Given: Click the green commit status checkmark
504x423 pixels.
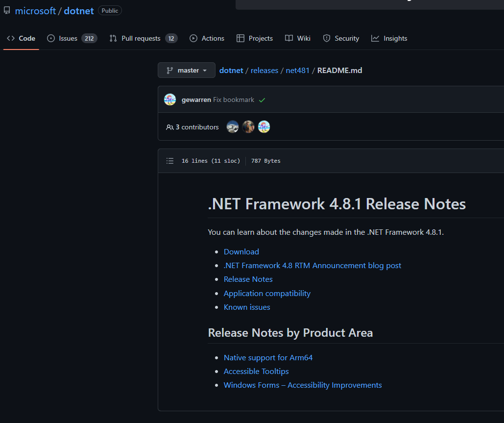Looking at the screenshot, I should 263,100.
